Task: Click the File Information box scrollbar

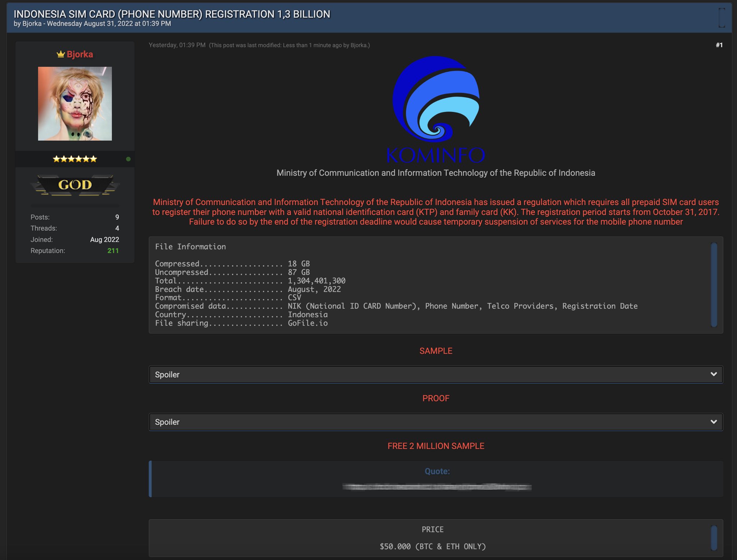Action: coord(714,284)
